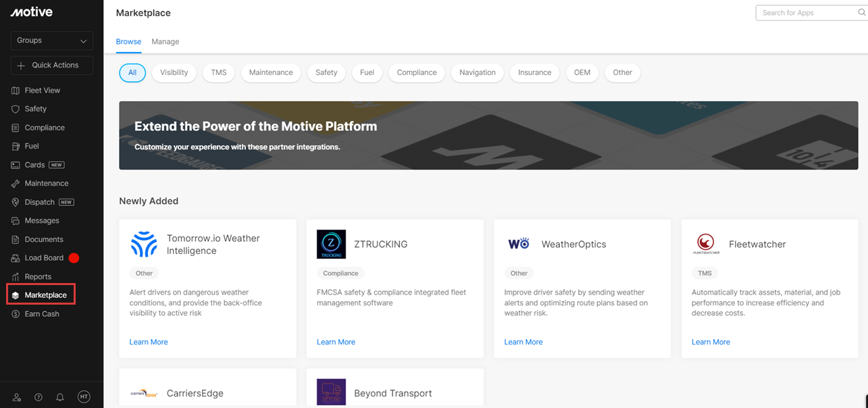Click the search magnifier icon

click(863, 12)
